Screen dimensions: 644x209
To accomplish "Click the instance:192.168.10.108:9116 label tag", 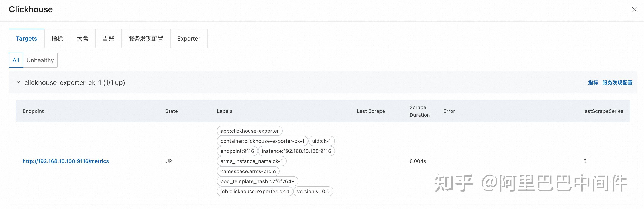I will tap(296, 151).
